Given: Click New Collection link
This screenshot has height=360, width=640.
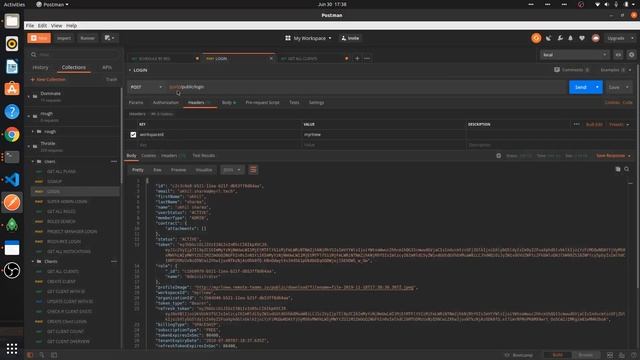Looking at the screenshot, I should [x=48, y=79].
